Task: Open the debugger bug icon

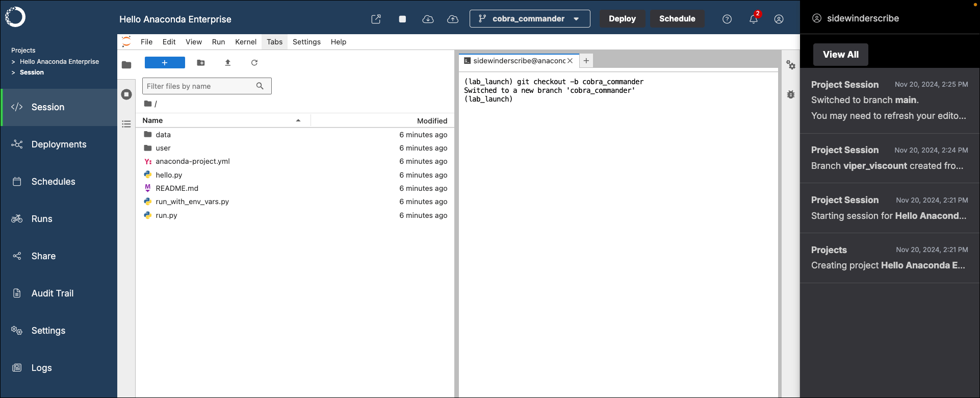Action: coord(791,94)
